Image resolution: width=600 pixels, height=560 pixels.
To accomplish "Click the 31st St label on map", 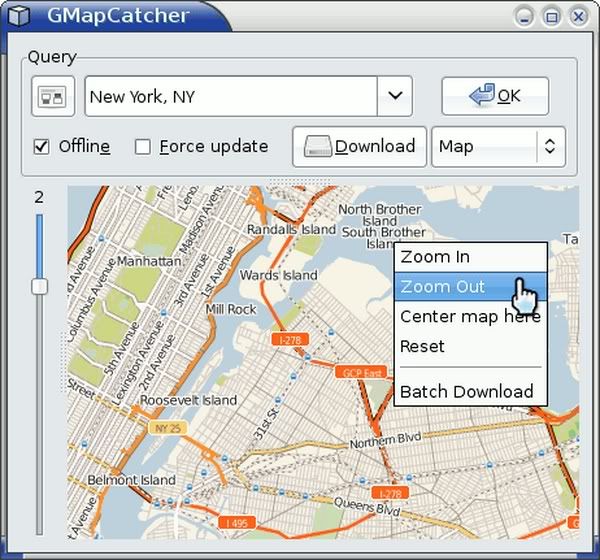I will click(x=265, y=424).
